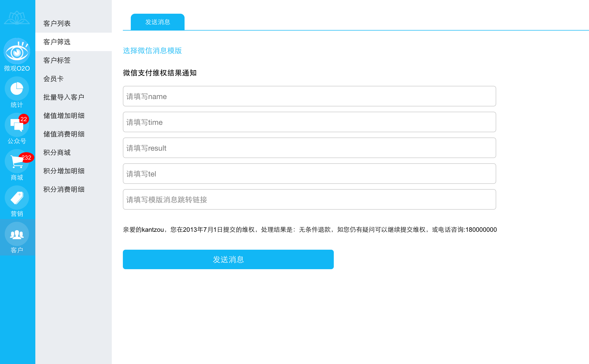Open the 商城 shopping cart icon

click(x=17, y=161)
